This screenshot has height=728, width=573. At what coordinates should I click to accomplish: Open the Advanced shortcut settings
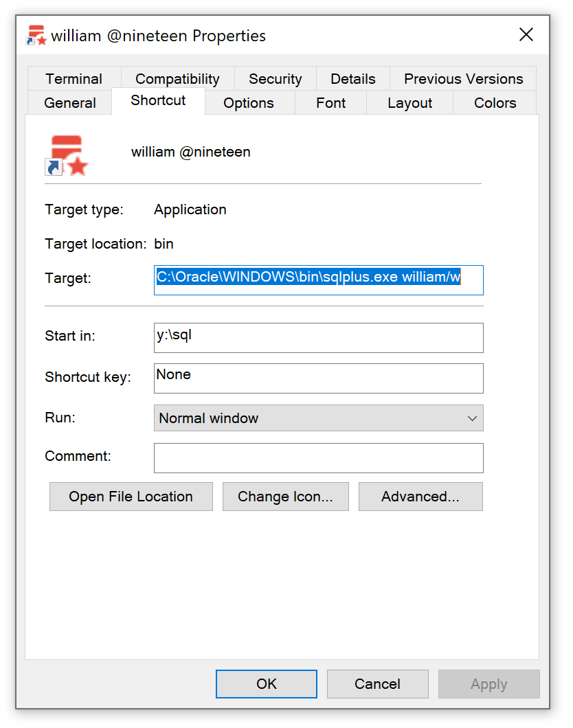[420, 497]
